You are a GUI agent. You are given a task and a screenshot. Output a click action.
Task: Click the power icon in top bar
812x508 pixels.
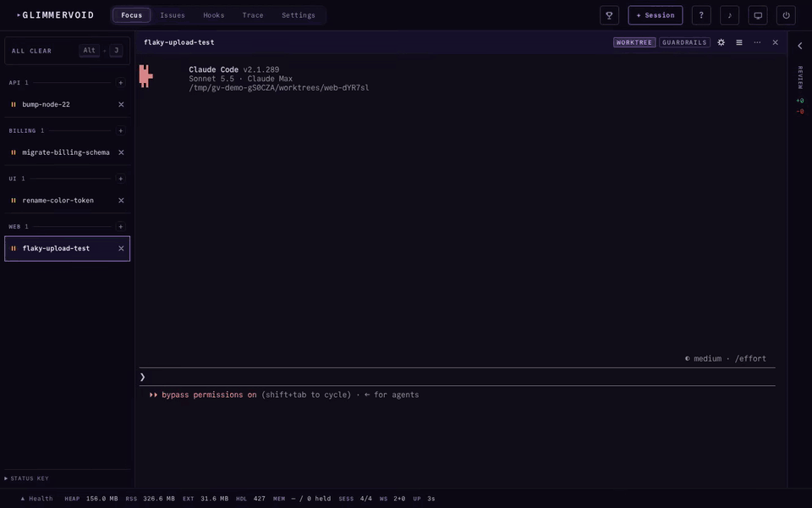pos(786,15)
